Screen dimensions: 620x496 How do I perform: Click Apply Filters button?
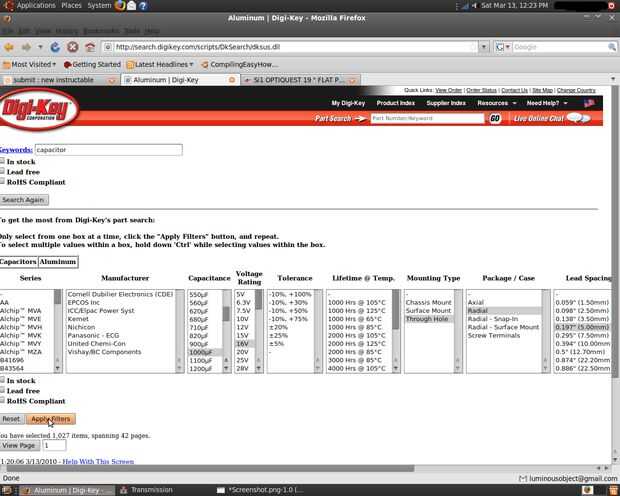[x=51, y=419]
